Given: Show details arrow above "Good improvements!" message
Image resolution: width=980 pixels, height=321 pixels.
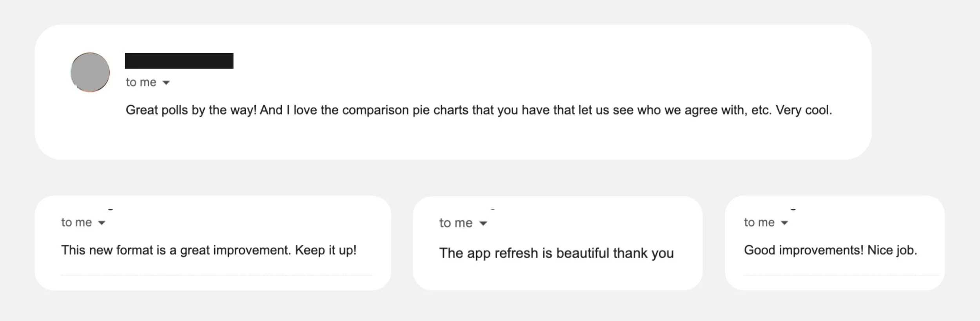Looking at the screenshot, I should 784,223.
